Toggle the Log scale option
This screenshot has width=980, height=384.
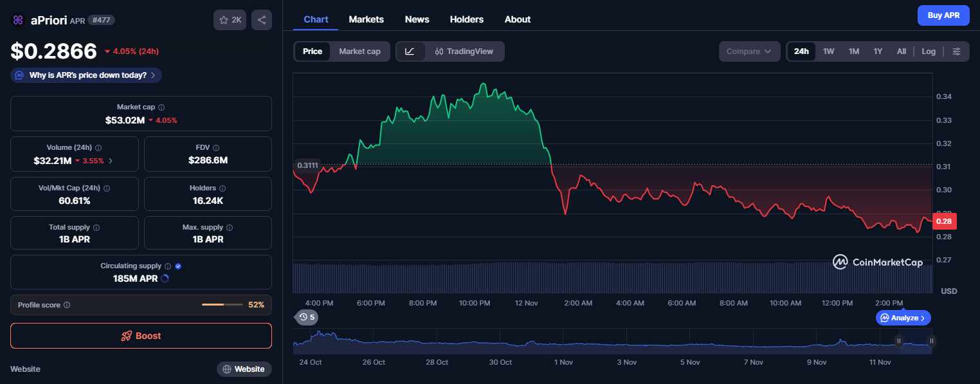pyautogui.click(x=929, y=51)
